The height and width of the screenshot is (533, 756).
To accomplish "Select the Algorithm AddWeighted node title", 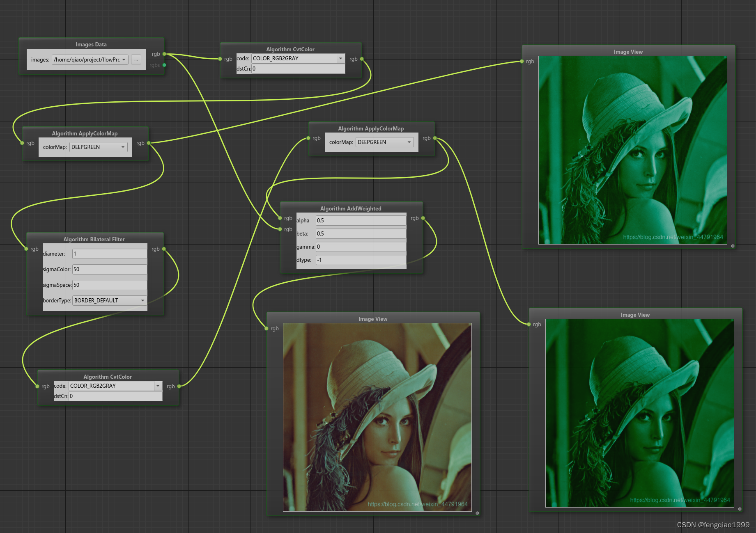I will click(x=351, y=208).
